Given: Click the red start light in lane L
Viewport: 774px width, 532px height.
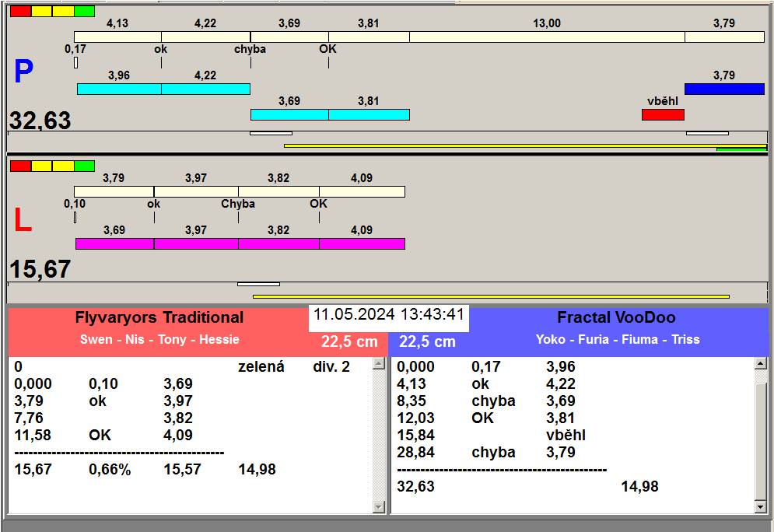Looking at the screenshot, I should pyautogui.click(x=20, y=166).
